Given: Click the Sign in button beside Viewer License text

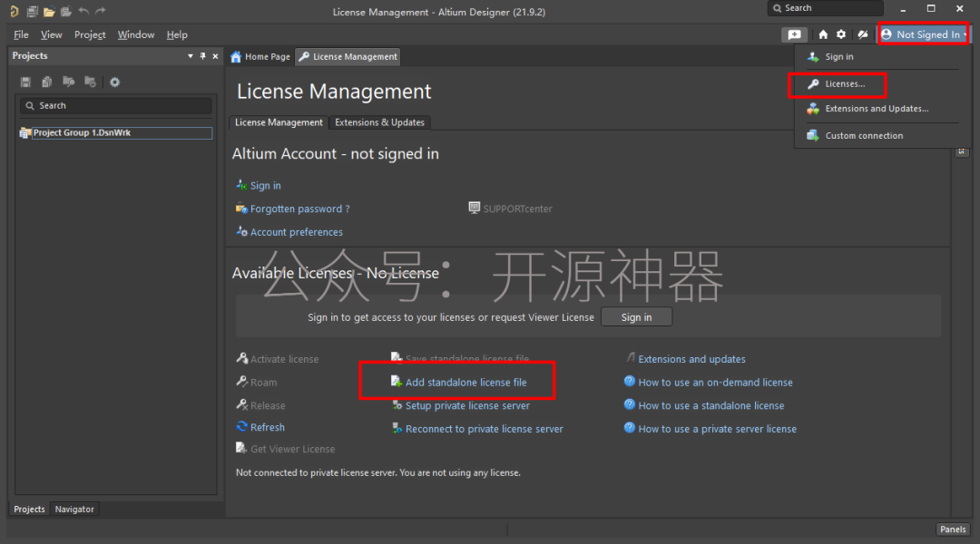Looking at the screenshot, I should (636, 317).
